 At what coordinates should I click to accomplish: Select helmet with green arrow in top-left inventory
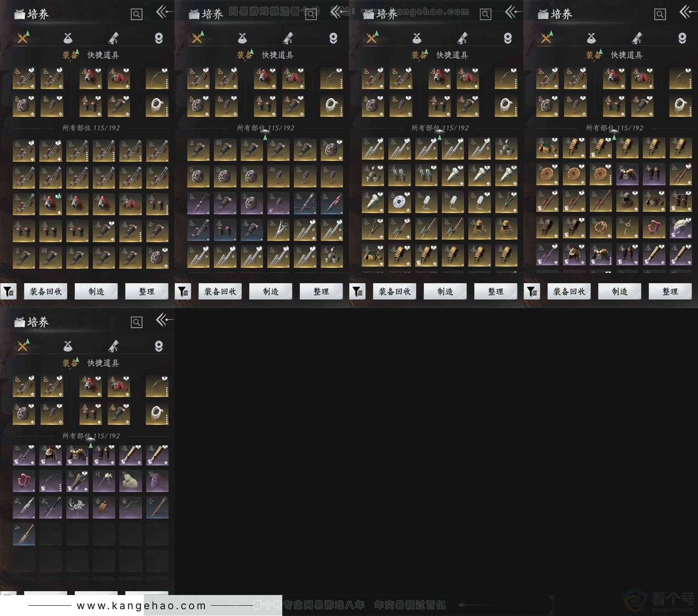pos(51,204)
